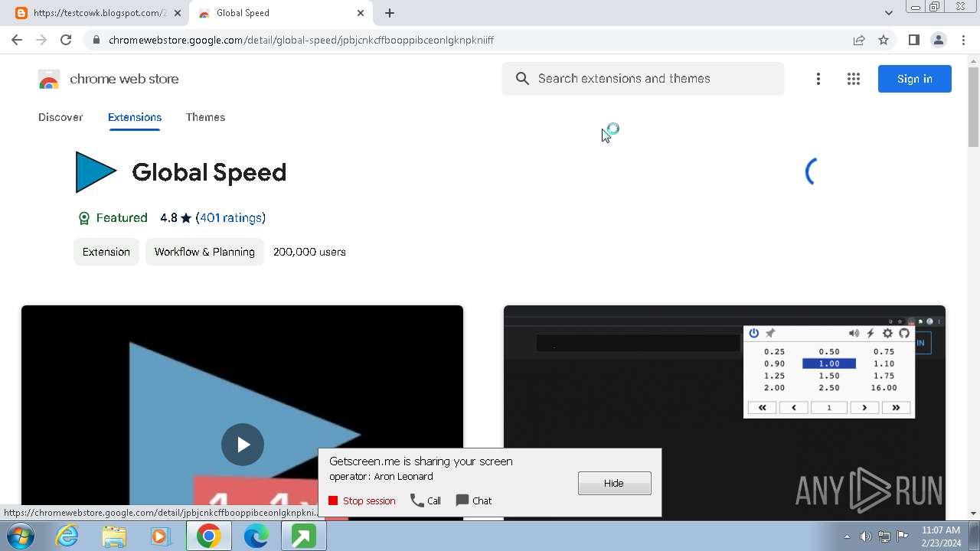Image resolution: width=980 pixels, height=551 pixels.
Task: Show hidden tray icons arrow
Action: (847, 536)
